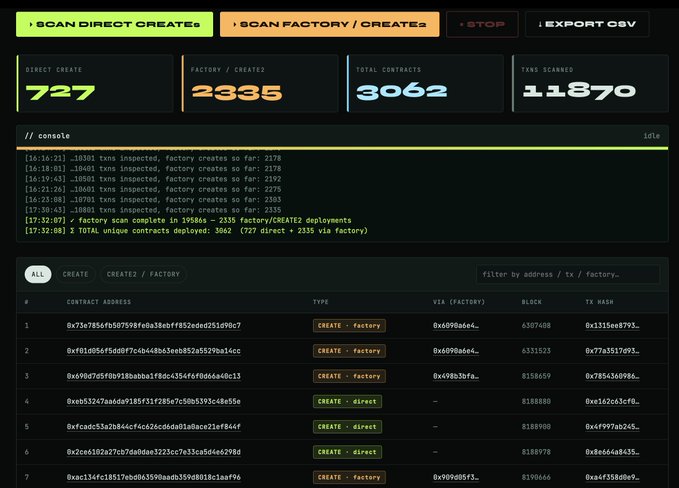Click block number 6307408

point(536,326)
